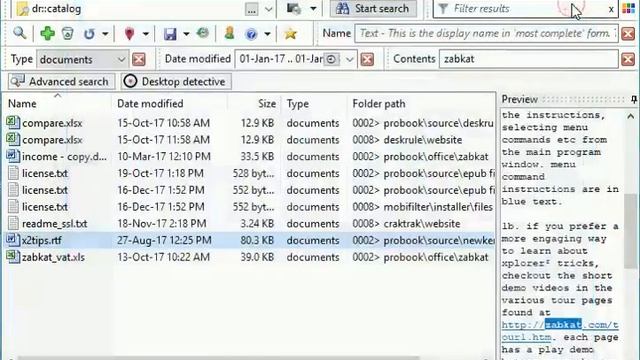Expand the help icon dropdown arrow
Screen dimensions: 640x360
267,34
